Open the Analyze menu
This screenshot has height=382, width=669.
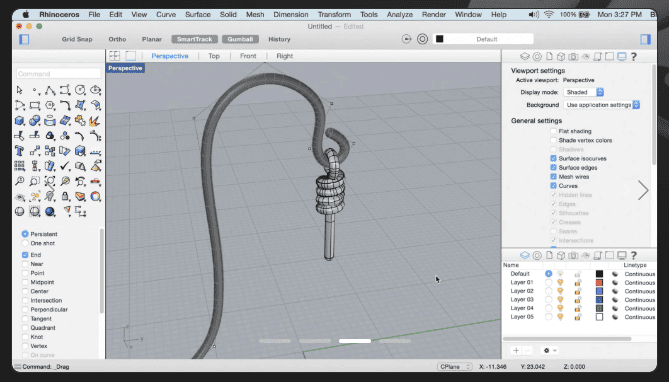(x=400, y=15)
